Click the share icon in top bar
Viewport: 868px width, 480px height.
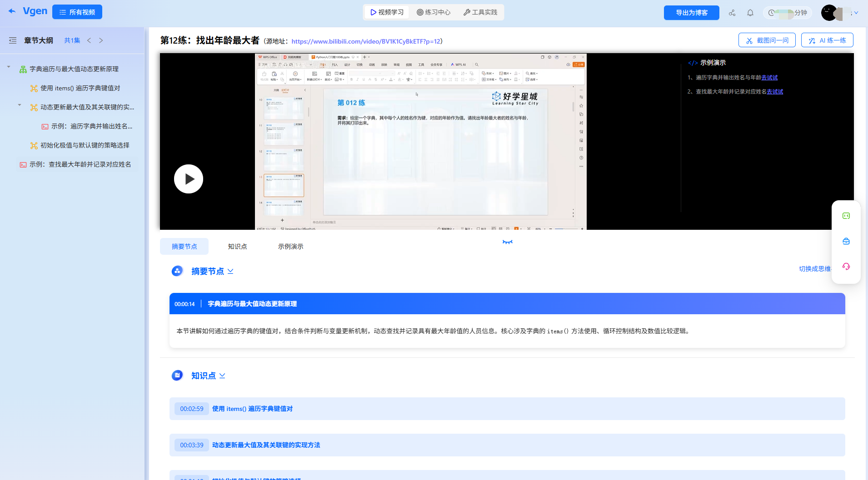[x=732, y=13]
